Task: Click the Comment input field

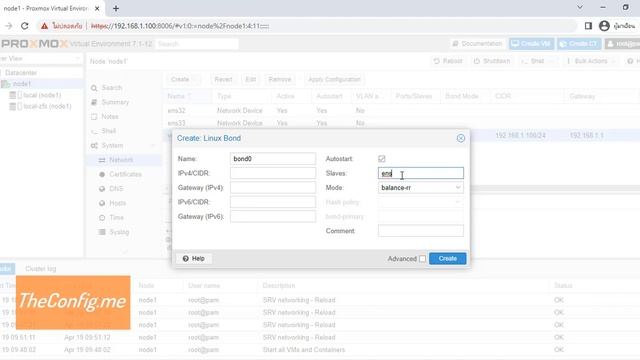Action: tap(421, 231)
